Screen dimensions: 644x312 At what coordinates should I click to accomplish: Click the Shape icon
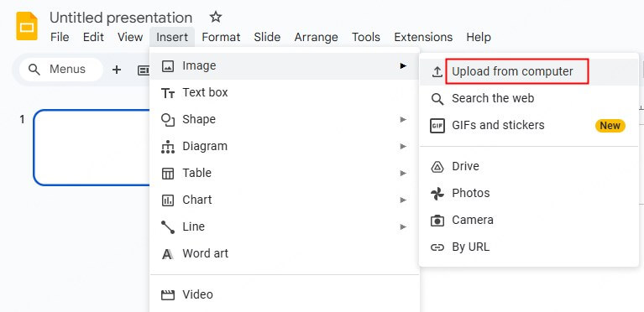168,120
